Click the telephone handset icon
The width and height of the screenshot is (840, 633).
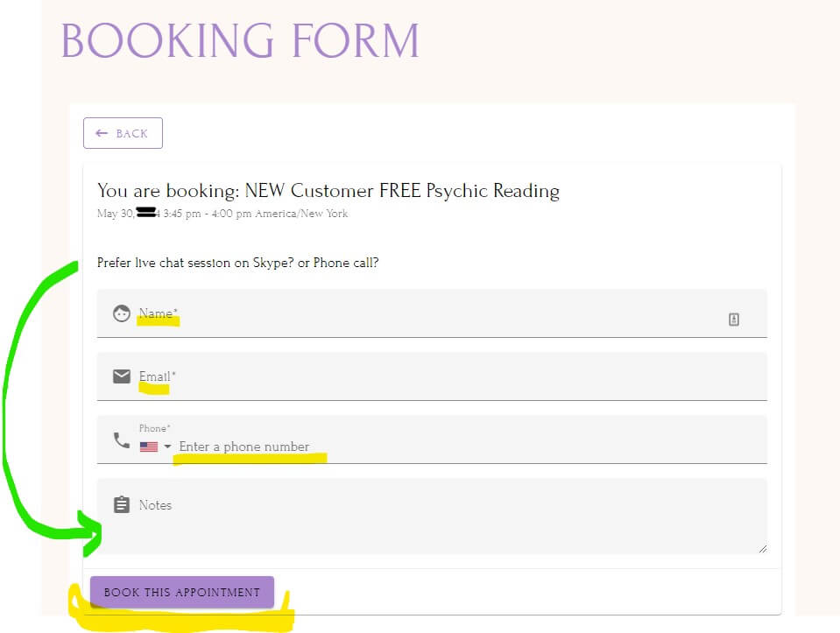[122, 440]
